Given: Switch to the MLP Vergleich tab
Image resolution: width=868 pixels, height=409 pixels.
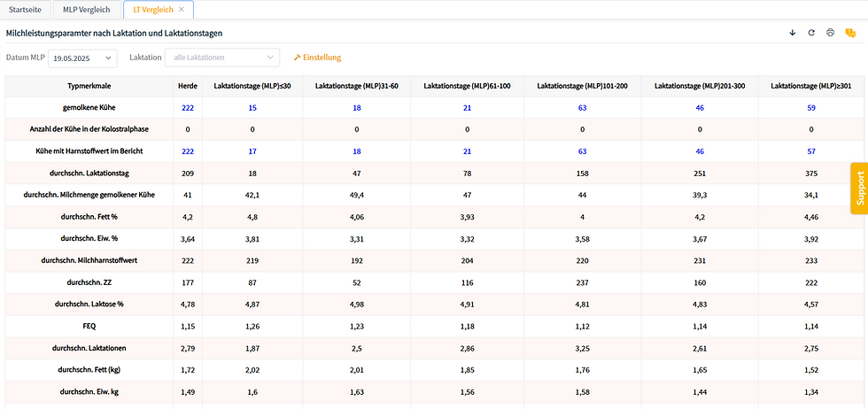Looking at the screenshot, I should coord(86,10).
